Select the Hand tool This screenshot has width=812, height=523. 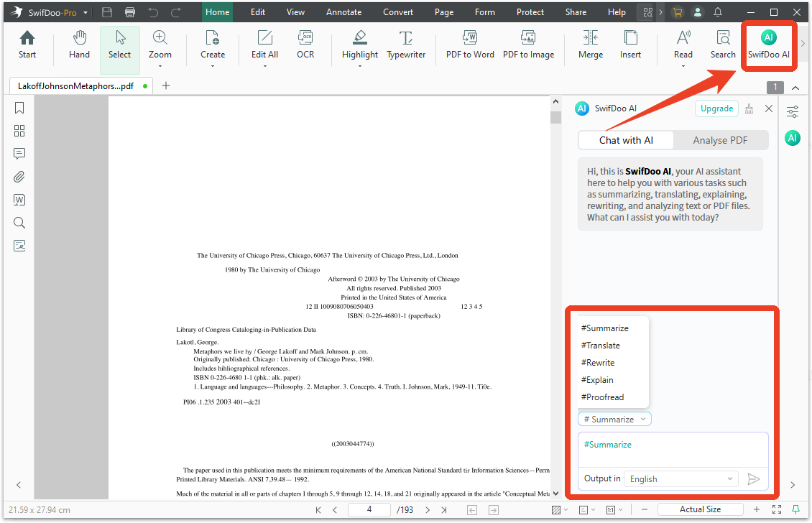tap(79, 45)
